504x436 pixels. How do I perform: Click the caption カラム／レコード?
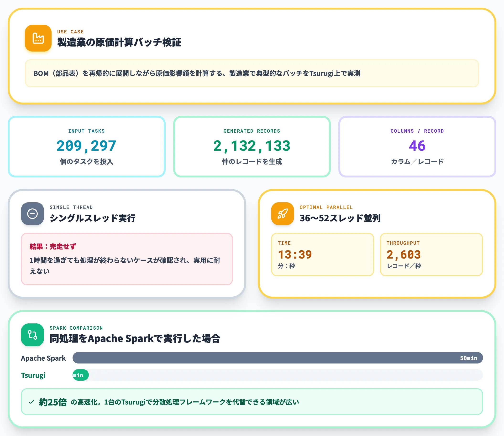(417, 161)
